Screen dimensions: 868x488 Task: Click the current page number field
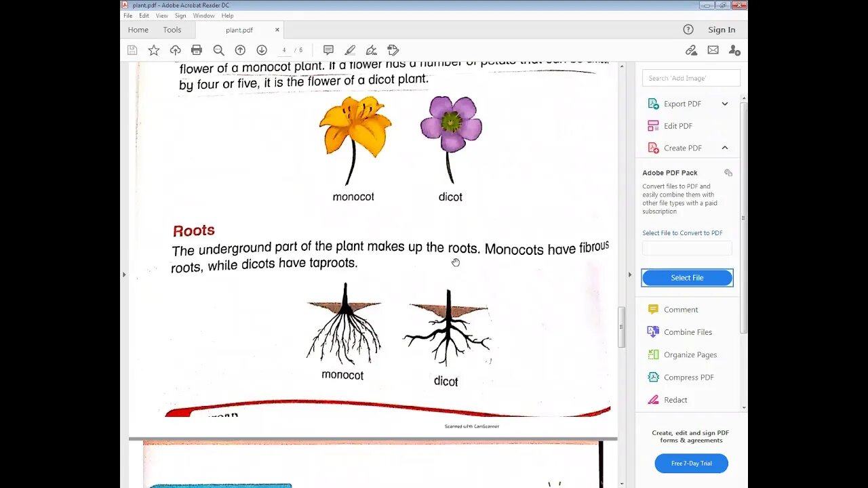click(x=284, y=50)
